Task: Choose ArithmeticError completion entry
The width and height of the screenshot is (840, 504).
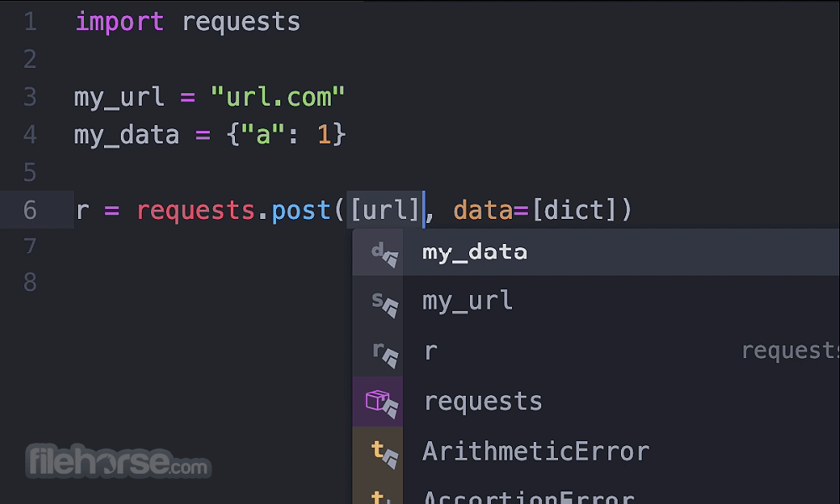Action: 597,451
